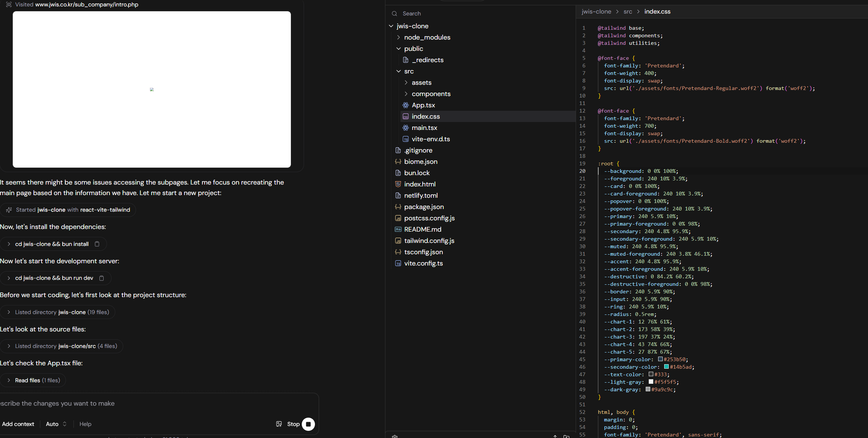Click line number 19 in the editor
This screenshot has width=868, height=438.
click(582, 163)
